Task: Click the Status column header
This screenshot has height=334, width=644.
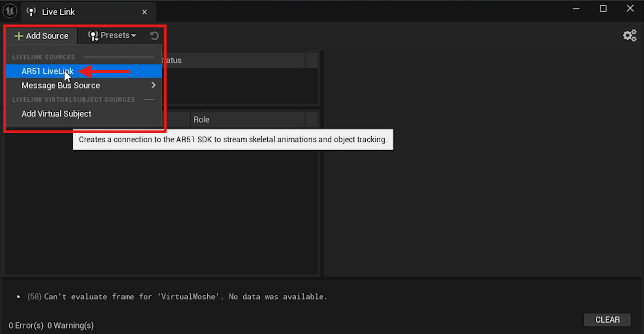Action: (x=233, y=60)
